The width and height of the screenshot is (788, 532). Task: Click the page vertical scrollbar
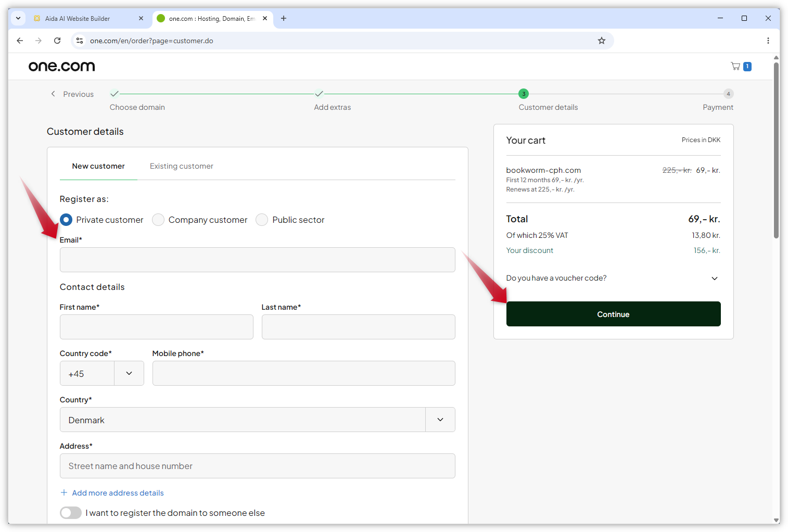[x=776, y=151]
